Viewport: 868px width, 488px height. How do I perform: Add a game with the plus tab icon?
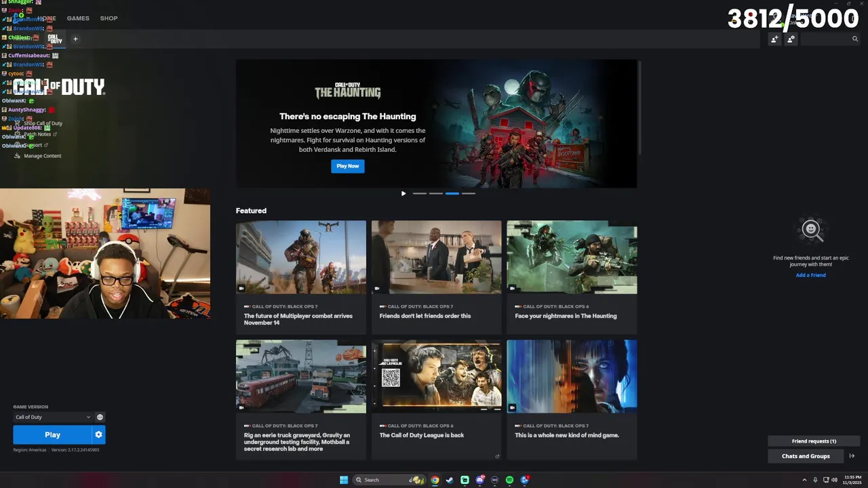point(75,39)
